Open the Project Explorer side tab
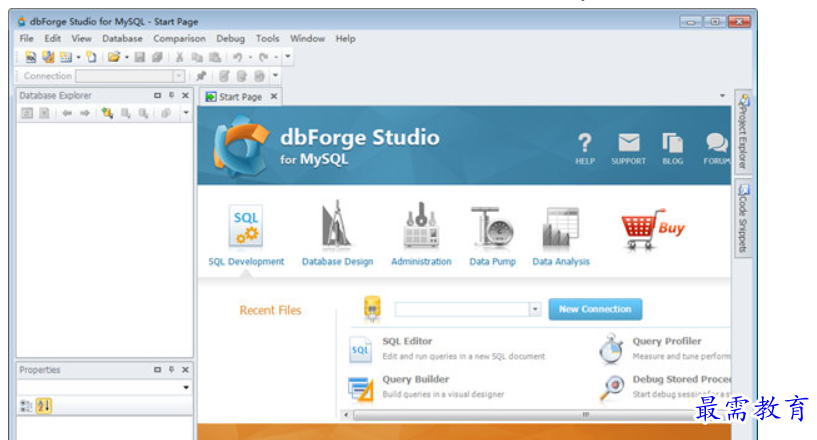The image size is (817, 440). (x=743, y=131)
